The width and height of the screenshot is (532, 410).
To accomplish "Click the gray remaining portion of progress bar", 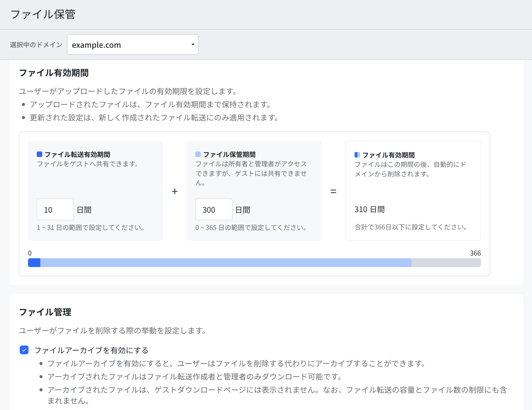I will tap(446, 263).
